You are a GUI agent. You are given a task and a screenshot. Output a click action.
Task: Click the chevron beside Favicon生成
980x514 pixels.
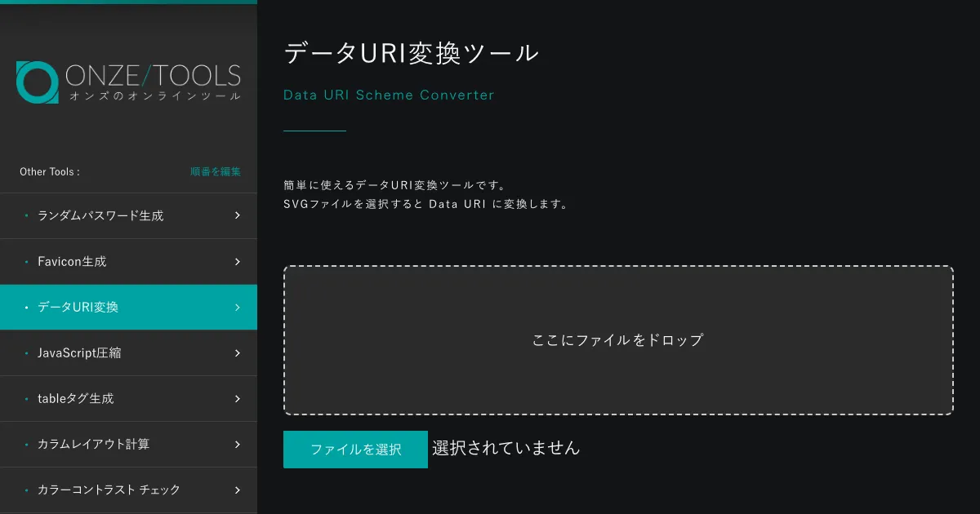point(237,262)
